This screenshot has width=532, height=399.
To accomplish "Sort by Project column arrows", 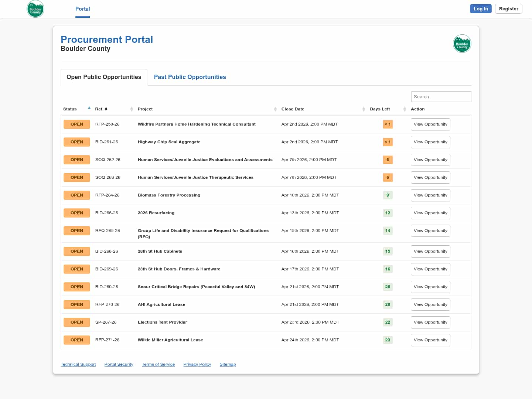I will (x=275, y=109).
